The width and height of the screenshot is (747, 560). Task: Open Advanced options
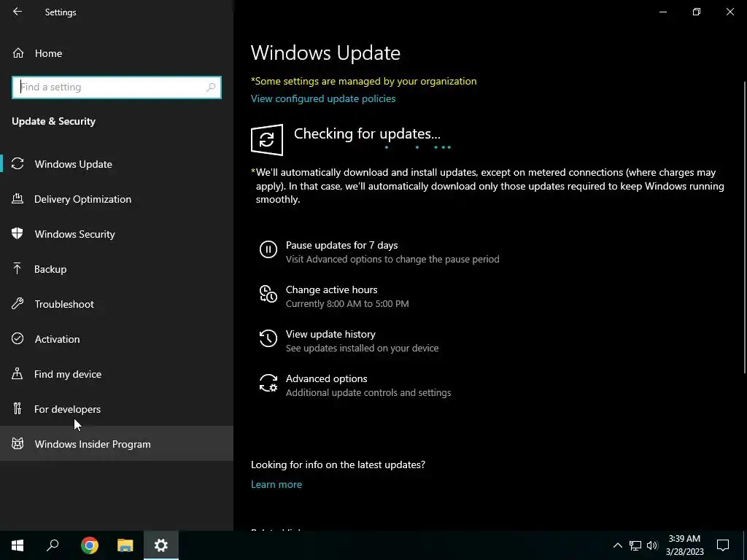pyautogui.click(x=326, y=378)
